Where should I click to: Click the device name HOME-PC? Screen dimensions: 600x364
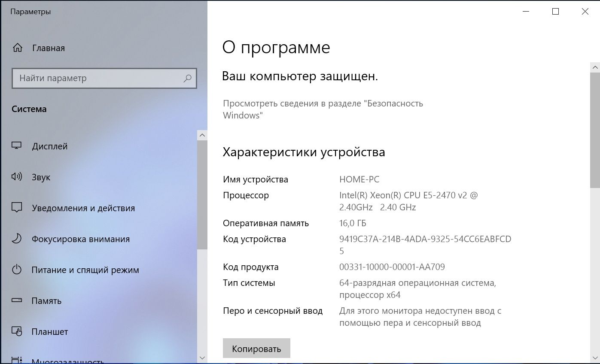[359, 179]
